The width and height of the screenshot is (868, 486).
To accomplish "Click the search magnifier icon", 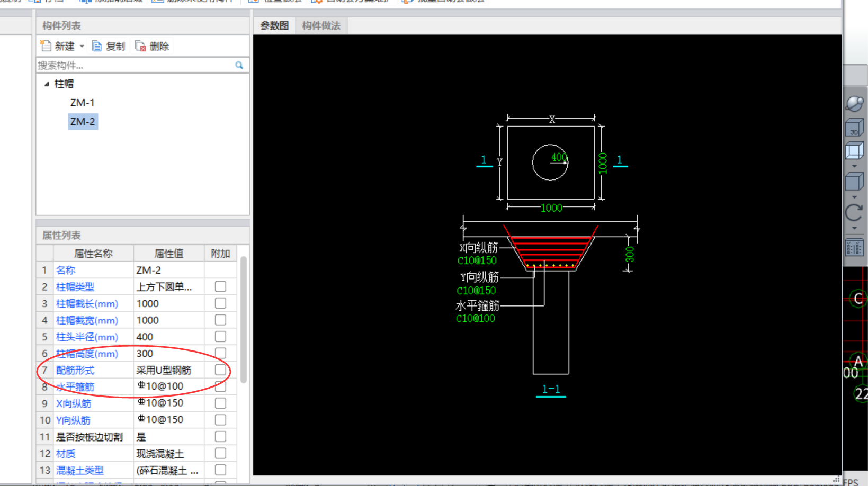I will 239,65.
